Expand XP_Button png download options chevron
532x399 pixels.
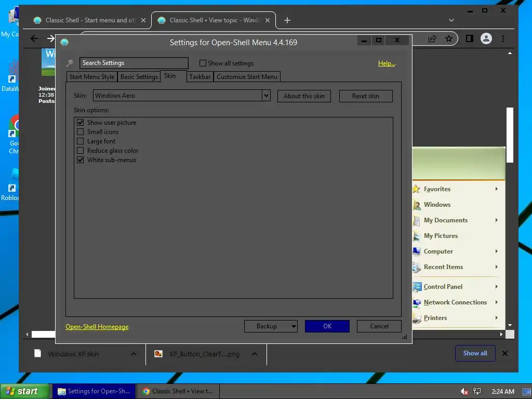[x=255, y=354]
